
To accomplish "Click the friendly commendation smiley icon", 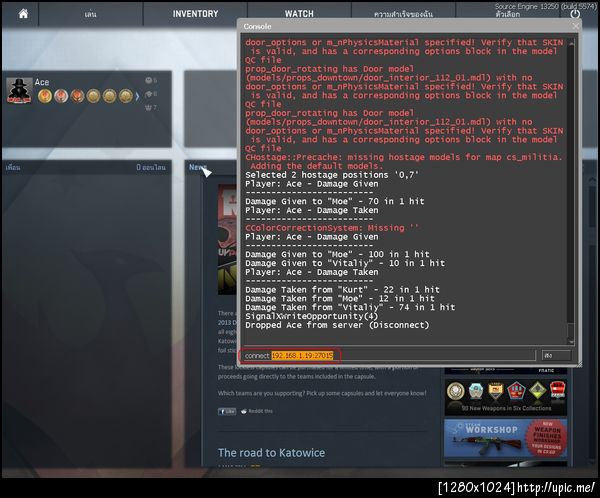I will (149, 80).
